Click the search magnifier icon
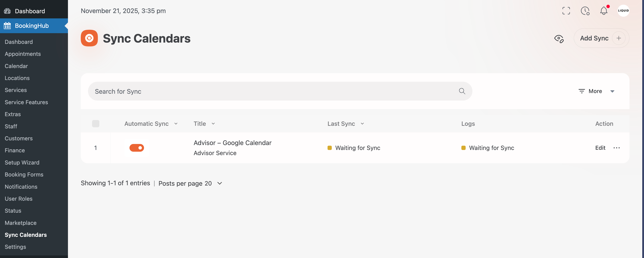644x258 pixels. (x=462, y=91)
